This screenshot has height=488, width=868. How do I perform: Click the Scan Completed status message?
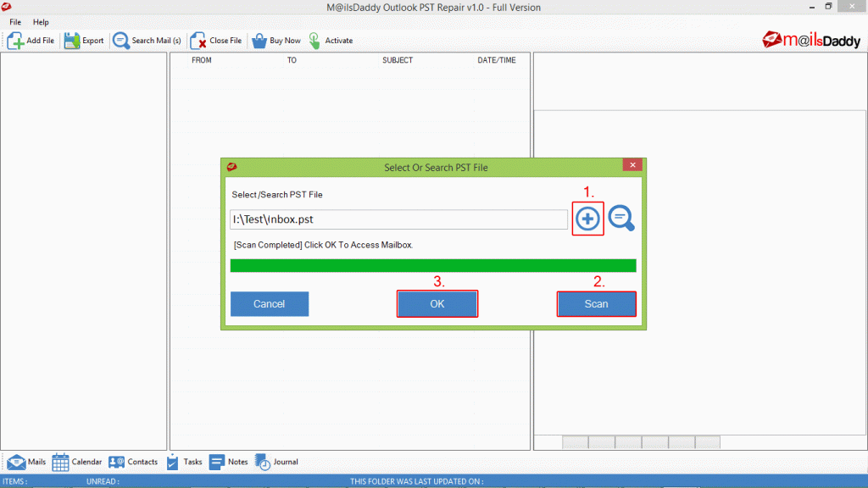tap(323, 245)
